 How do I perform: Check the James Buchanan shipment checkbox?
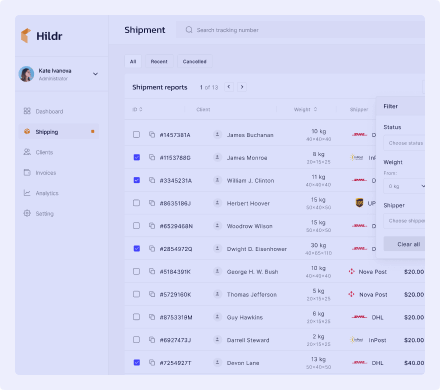click(136, 135)
